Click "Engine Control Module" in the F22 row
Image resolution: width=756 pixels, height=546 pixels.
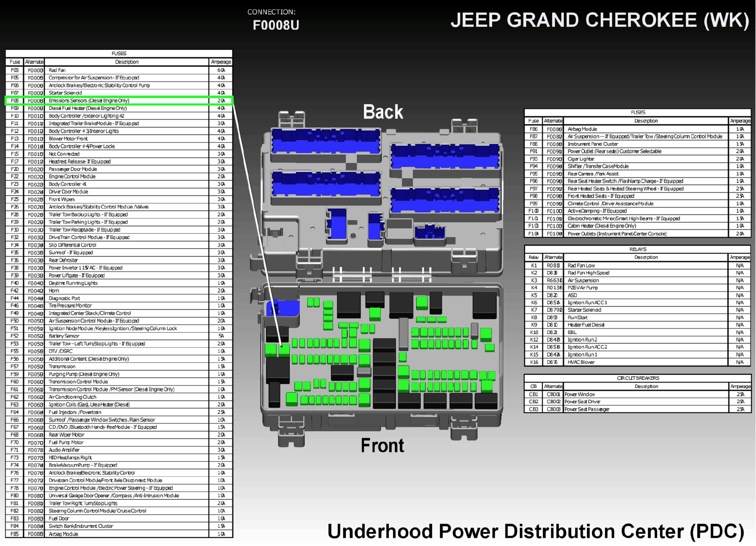pyautogui.click(x=72, y=177)
